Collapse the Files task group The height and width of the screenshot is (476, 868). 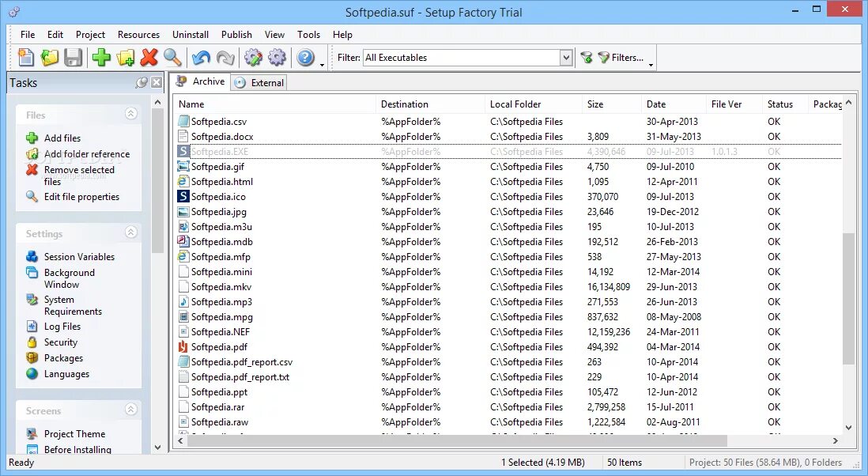pyautogui.click(x=130, y=114)
